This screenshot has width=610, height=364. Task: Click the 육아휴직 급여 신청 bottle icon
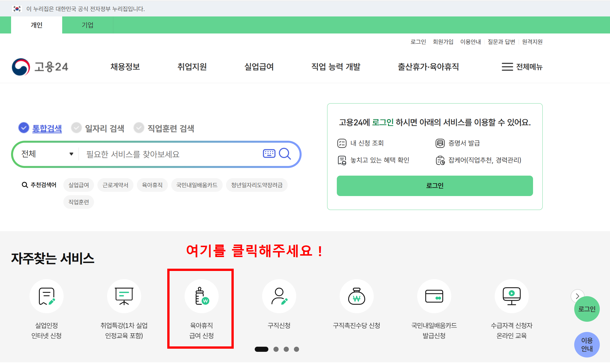(202, 296)
